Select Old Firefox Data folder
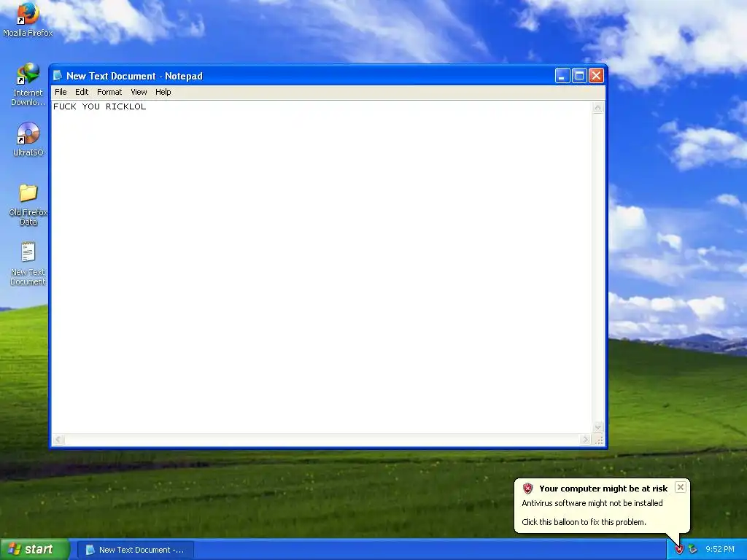747x560 pixels. tap(28, 205)
